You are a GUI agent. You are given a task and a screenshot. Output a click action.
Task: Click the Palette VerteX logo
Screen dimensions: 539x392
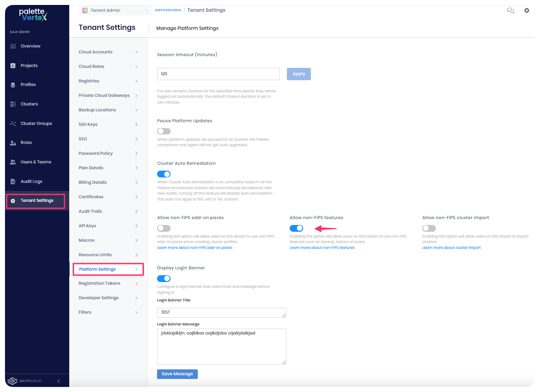(33, 15)
